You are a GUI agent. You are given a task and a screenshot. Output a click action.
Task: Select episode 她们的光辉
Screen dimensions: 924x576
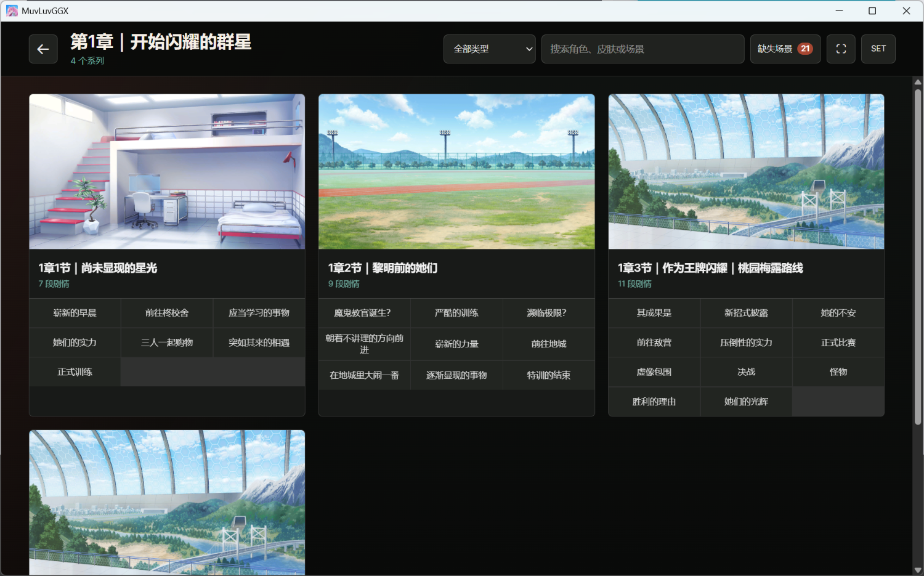coord(746,402)
